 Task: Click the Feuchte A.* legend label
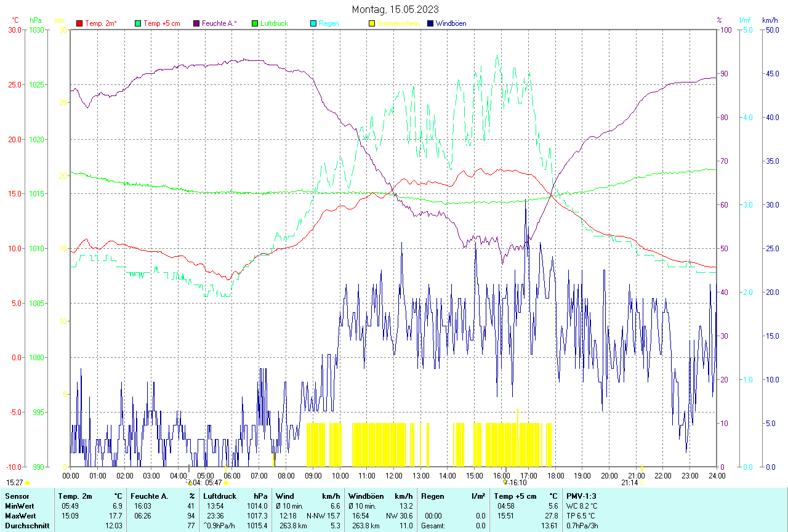(219, 23)
